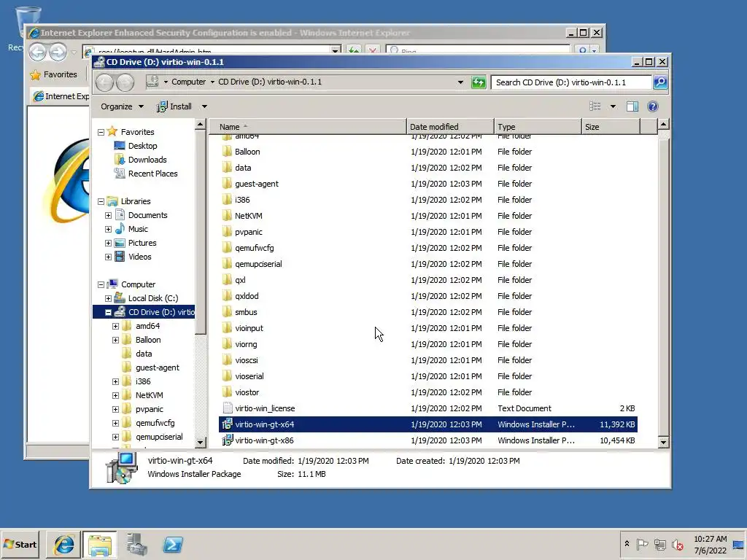Open the Favorites star in Internet Explorer
Image resolution: width=747 pixels, height=560 pixels.
point(35,75)
